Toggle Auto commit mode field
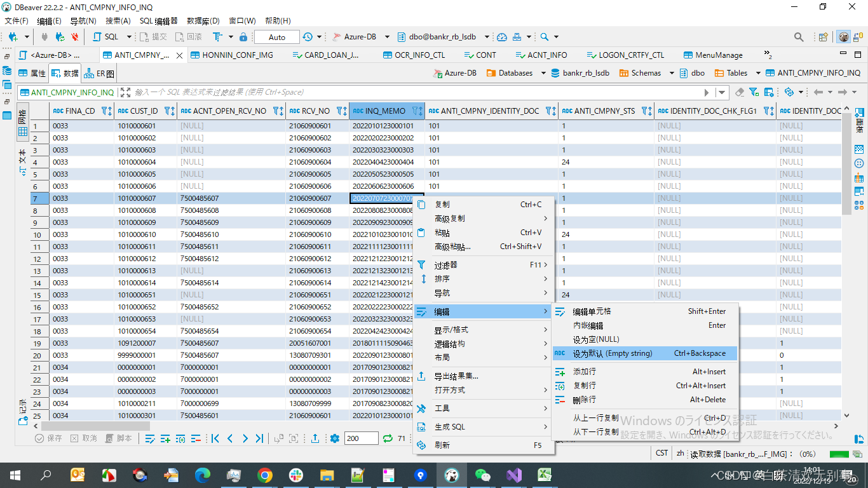Image resolution: width=868 pixels, height=488 pixels. [x=277, y=37]
